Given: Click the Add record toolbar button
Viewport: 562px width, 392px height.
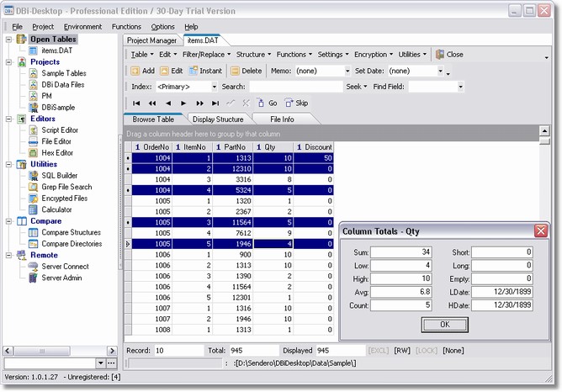Looking at the screenshot, I should tap(142, 71).
